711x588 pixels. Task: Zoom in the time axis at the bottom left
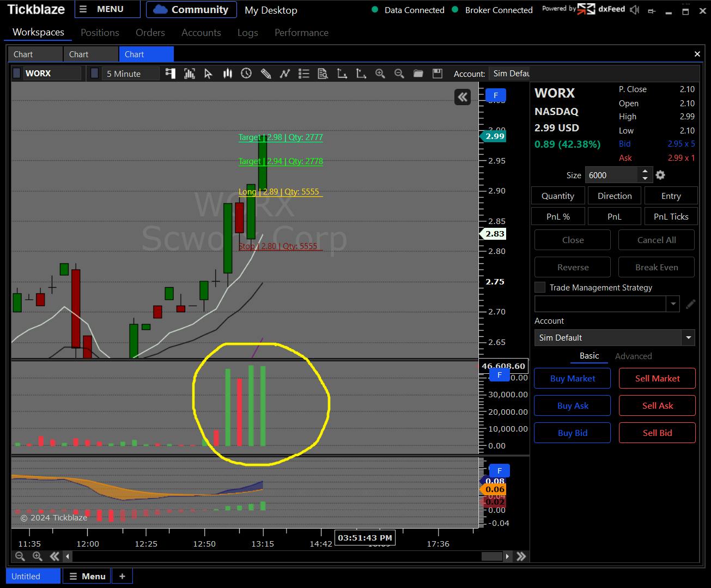[x=38, y=556]
